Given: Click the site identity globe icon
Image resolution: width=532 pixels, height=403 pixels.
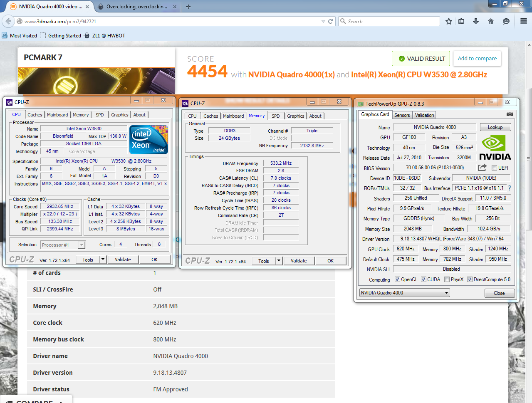Looking at the screenshot, I should pos(20,21).
